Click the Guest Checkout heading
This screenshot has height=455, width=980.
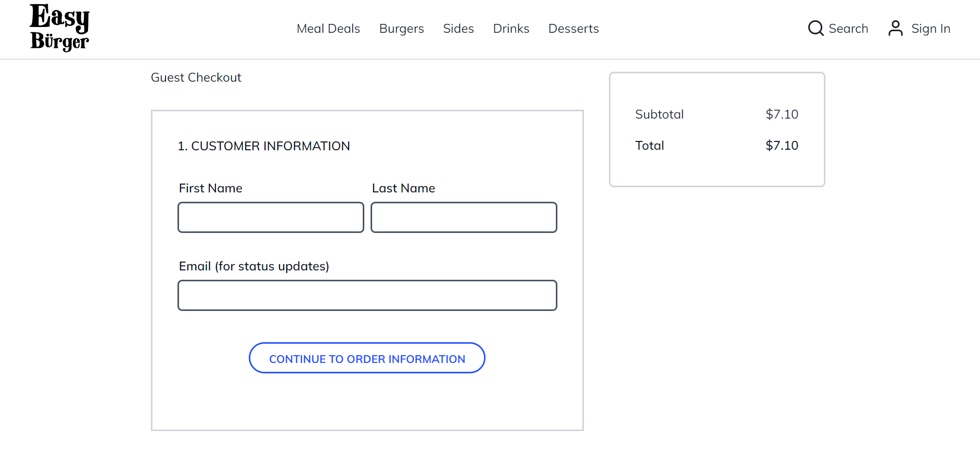pos(196,77)
